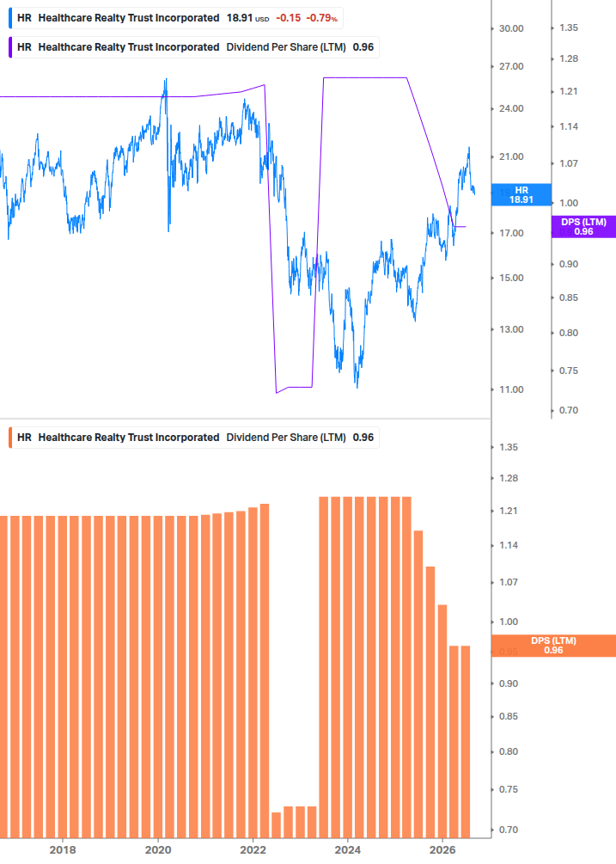Click the 2022 label on time axis
Screen dimensions: 616x864
253,849
